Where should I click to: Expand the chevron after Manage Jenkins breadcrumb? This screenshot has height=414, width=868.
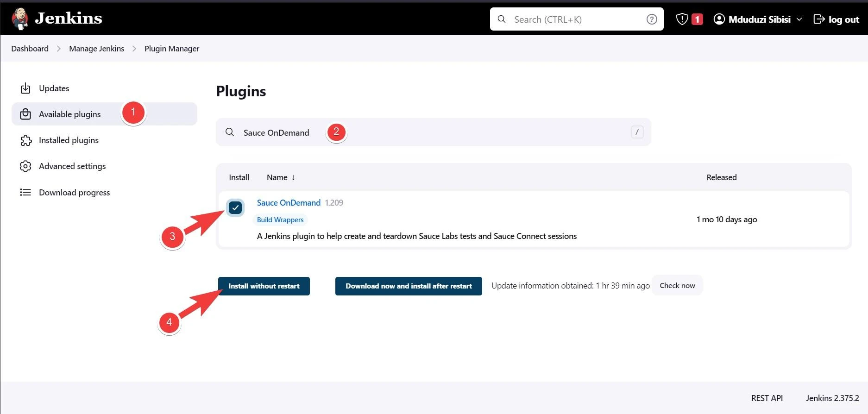point(134,49)
